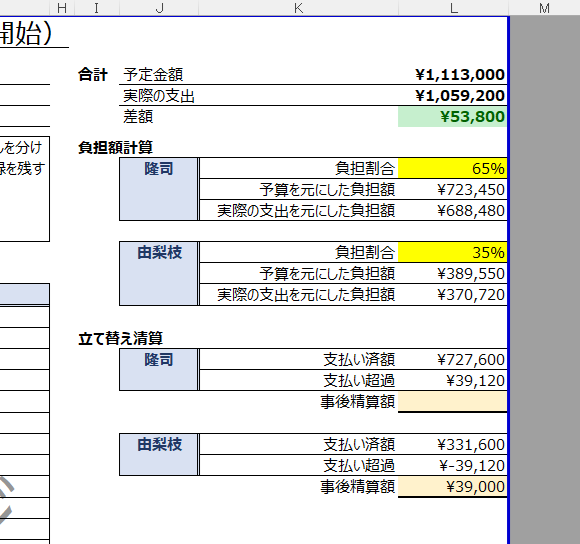Image resolution: width=580 pixels, height=544 pixels.
Task: Click 由梨枝 name cell in 立て替え清算
Action: click(159, 455)
